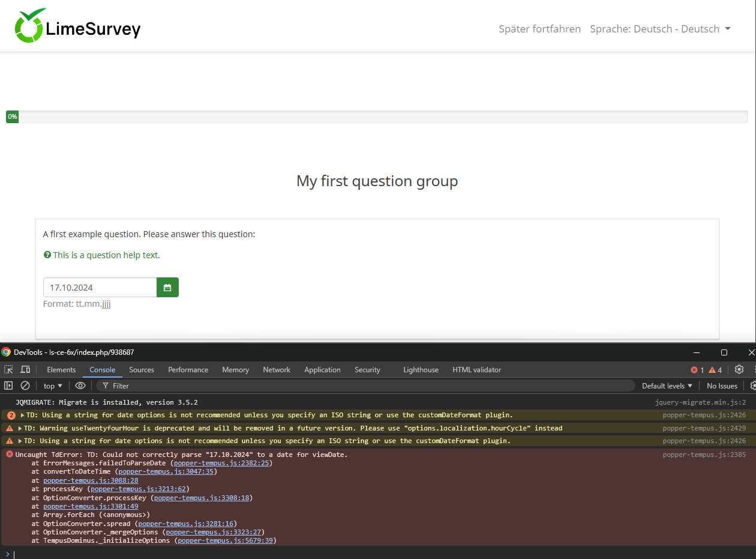
Task: Open the top JavaScript context dropdown
Action: tap(53, 385)
